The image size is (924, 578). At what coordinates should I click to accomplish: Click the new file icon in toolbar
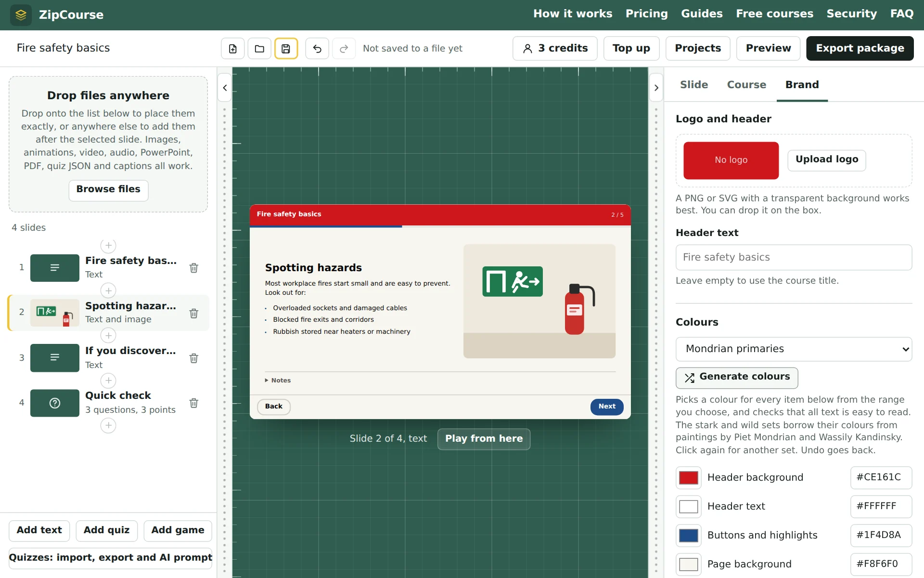[x=233, y=49]
